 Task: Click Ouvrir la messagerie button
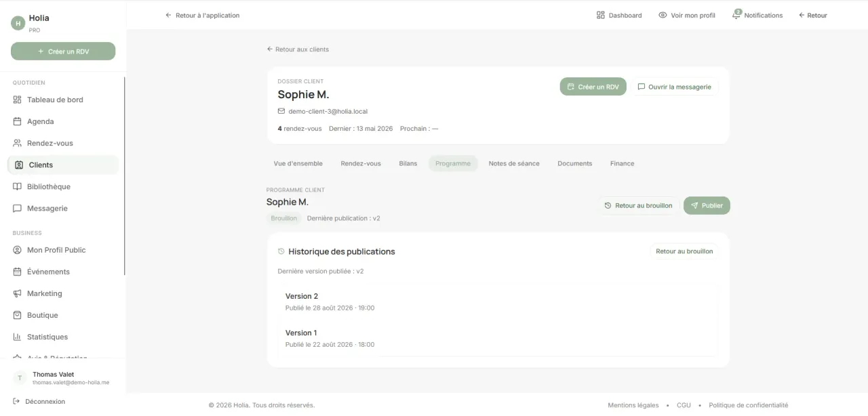675,87
